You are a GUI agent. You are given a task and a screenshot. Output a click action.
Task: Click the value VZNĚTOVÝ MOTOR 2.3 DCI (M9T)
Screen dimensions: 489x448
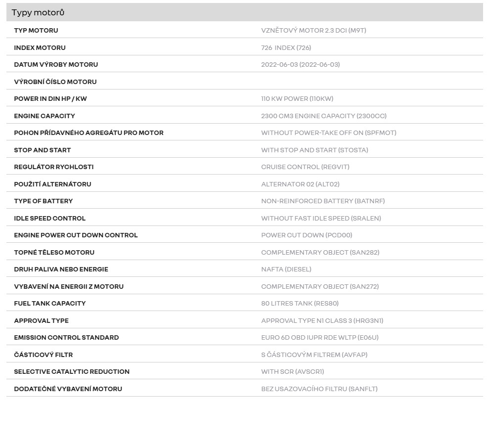tap(313, 30)
